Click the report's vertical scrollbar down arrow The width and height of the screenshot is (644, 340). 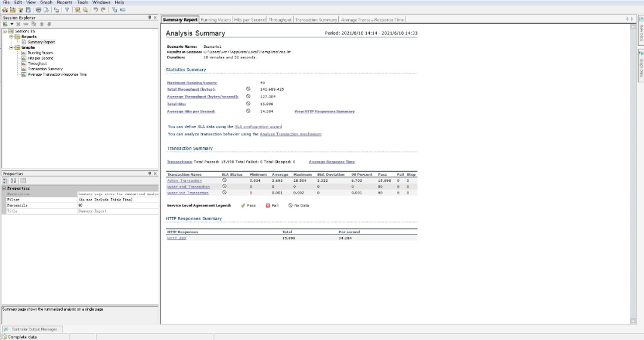click(x=633, y=321)
